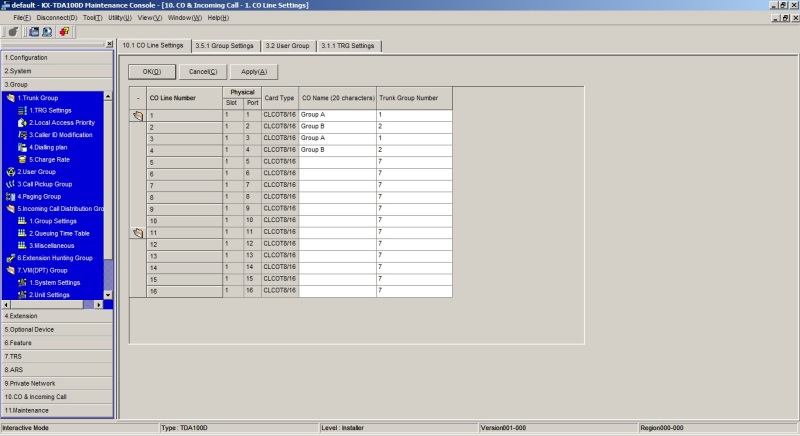Click the VM System Settings icon
The image size is (800, 436).
[22, 283]
